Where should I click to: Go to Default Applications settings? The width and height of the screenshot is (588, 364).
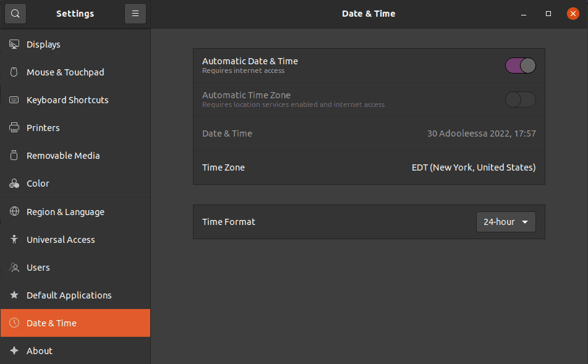tap(69, 295)
